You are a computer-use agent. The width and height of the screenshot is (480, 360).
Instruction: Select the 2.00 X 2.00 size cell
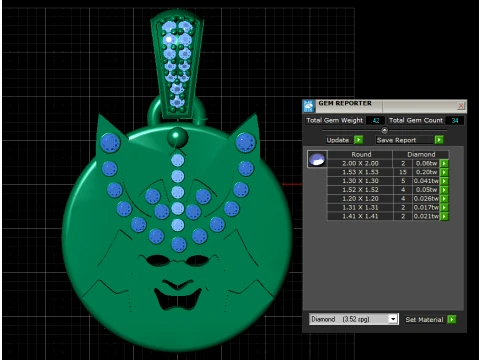360,163
